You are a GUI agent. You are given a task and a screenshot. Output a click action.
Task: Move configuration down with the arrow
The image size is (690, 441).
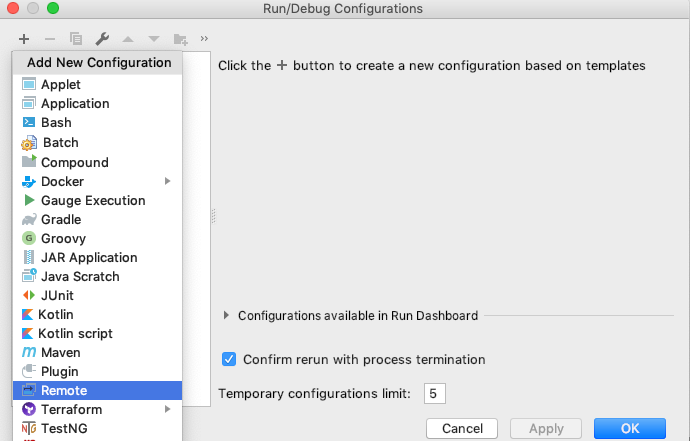tap(154, 39)
